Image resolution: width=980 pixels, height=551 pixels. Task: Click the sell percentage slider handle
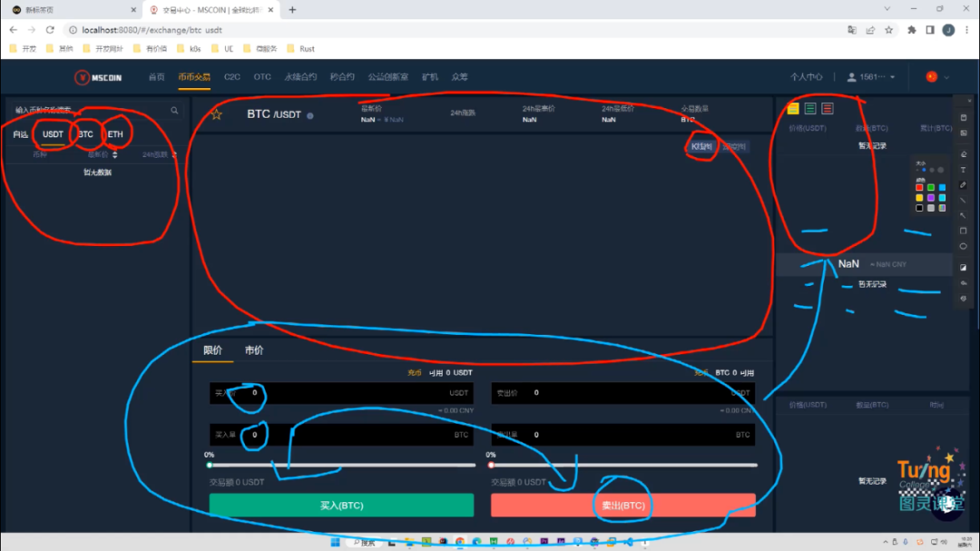[491, 466]
